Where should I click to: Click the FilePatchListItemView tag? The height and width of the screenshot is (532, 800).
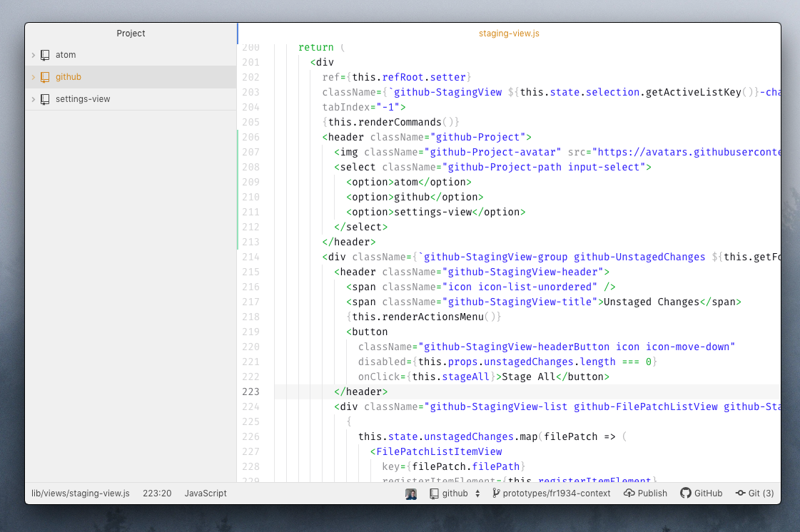[x=436, y=452]
